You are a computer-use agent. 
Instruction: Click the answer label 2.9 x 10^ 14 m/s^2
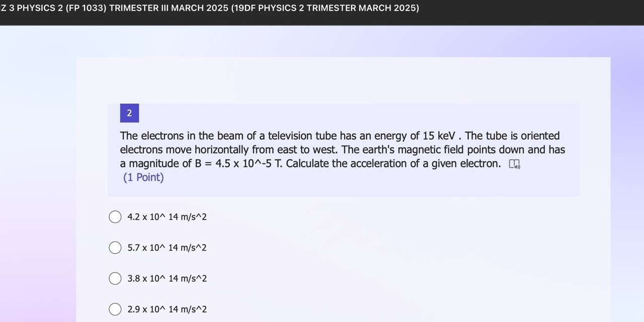click(x=167, y=309)
